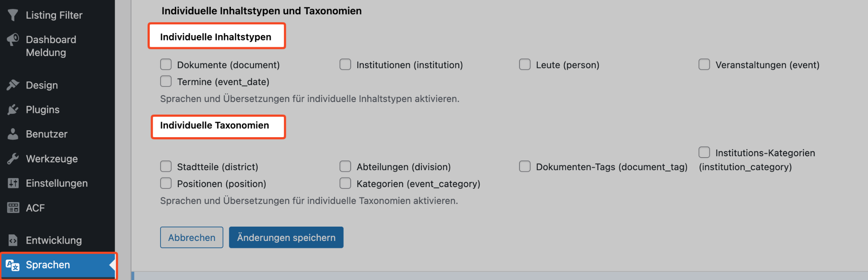Image resolution: width=868 pixels, height=280 pixels.
Task: Click the Dashboard Meldung megaphone icon
Action: click(13, 40)
